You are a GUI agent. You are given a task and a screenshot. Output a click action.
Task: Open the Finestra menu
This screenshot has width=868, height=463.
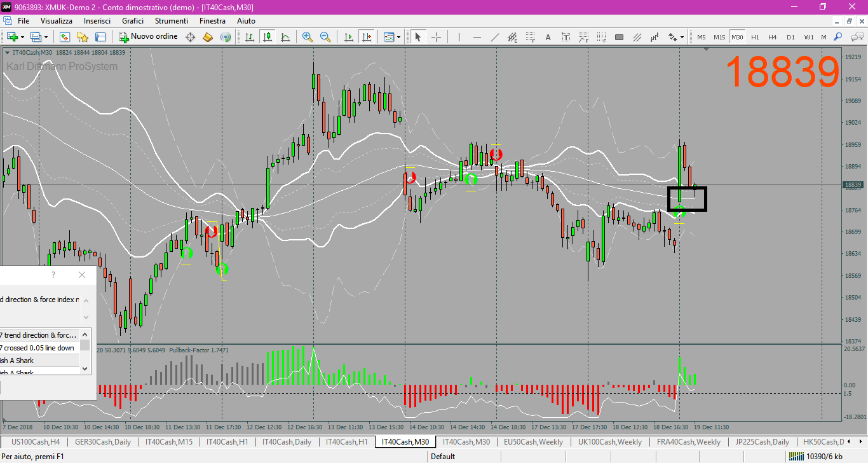212,21
